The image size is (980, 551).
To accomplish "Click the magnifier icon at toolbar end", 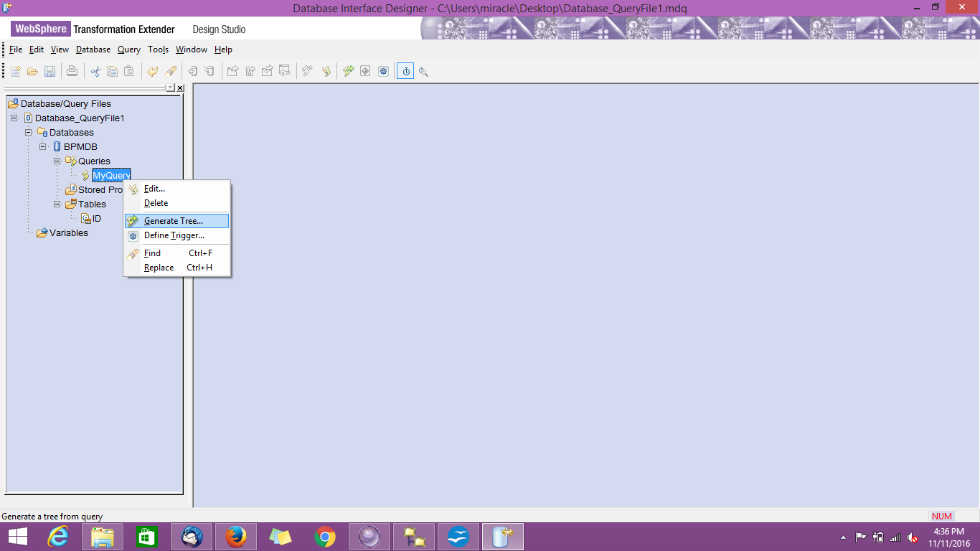I will pyautogui.click(x=423, y=71).
